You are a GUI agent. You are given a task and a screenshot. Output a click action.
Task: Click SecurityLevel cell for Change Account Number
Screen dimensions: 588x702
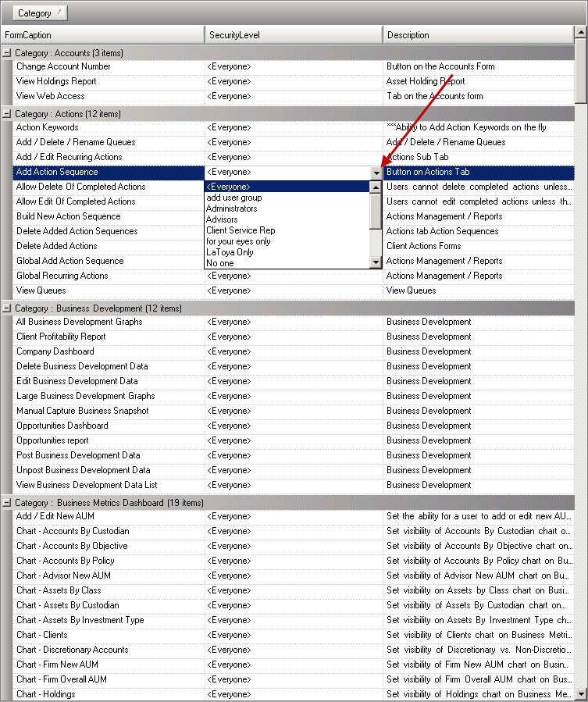(294, 66)
